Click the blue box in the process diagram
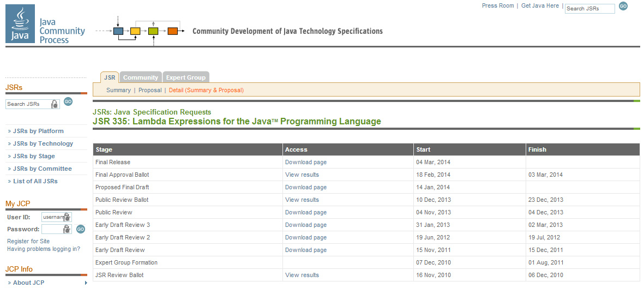The image size is (644, 288). pos(118,31)
